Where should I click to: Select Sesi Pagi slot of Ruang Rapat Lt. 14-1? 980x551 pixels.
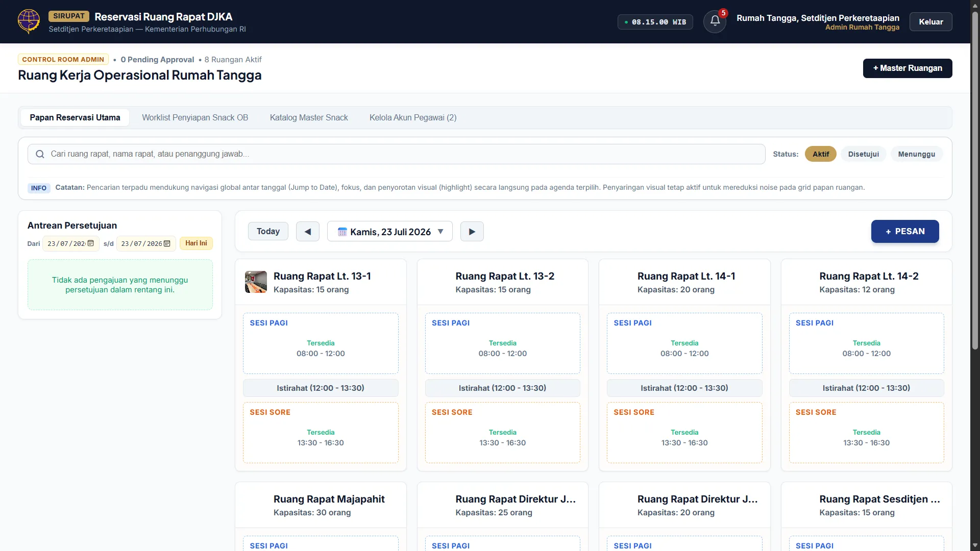684,343
